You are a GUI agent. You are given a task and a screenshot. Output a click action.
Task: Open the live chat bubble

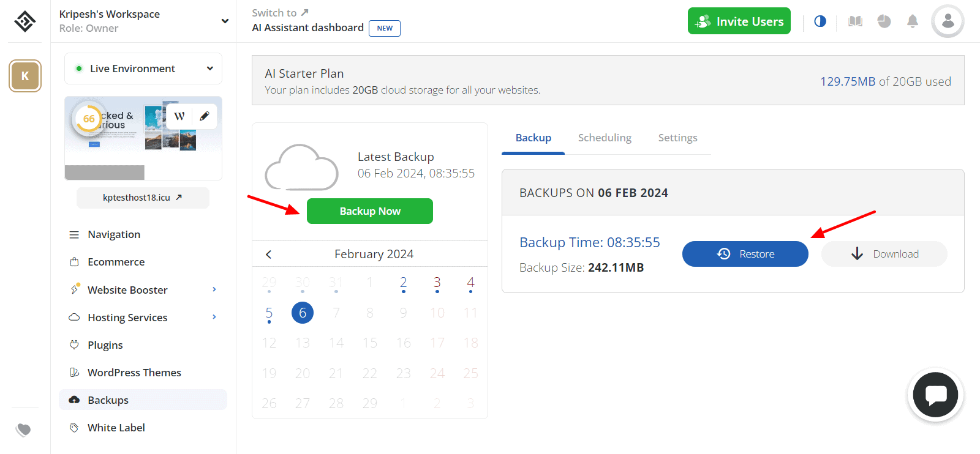[935, 395]
